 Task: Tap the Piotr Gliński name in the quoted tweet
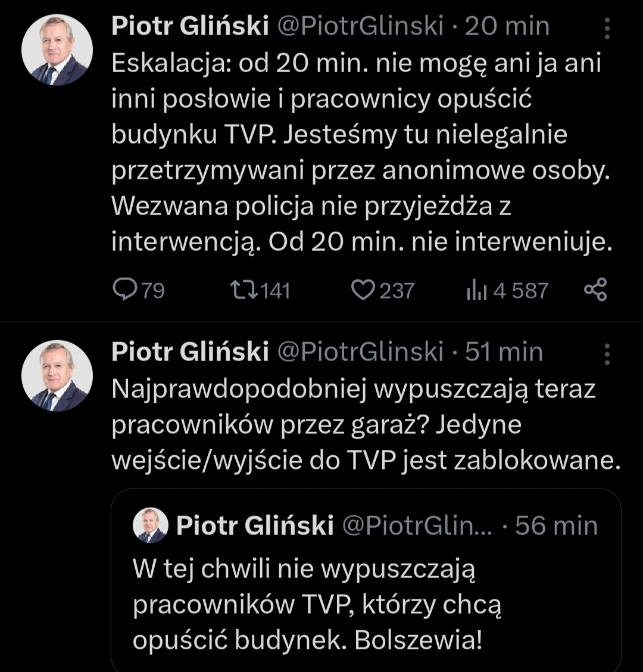[x=255, y=526]
